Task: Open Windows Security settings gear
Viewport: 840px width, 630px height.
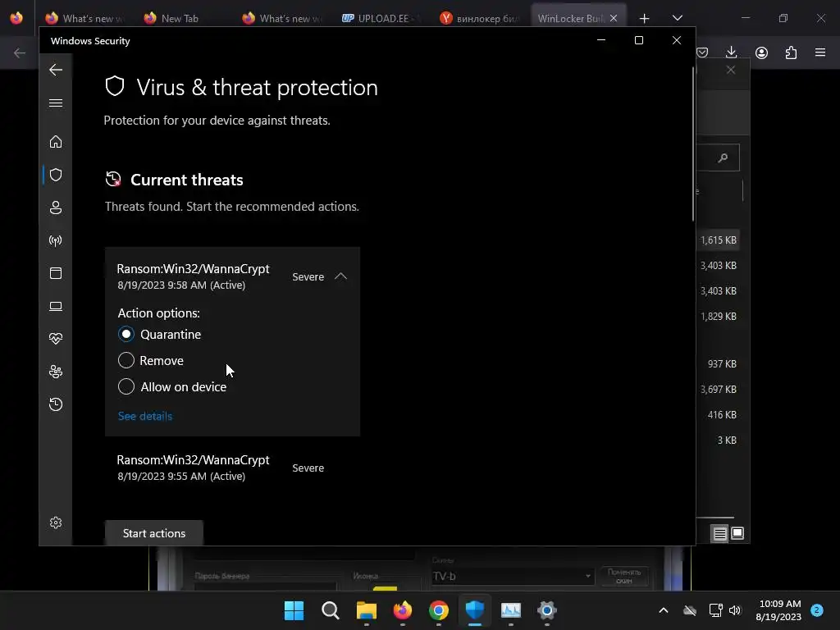Action: [x=56, y=523]
